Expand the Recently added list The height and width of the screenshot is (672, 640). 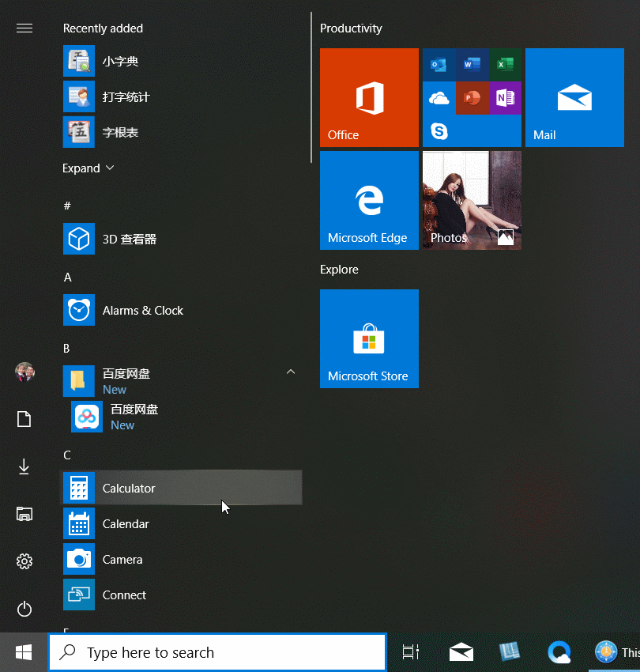88,168
